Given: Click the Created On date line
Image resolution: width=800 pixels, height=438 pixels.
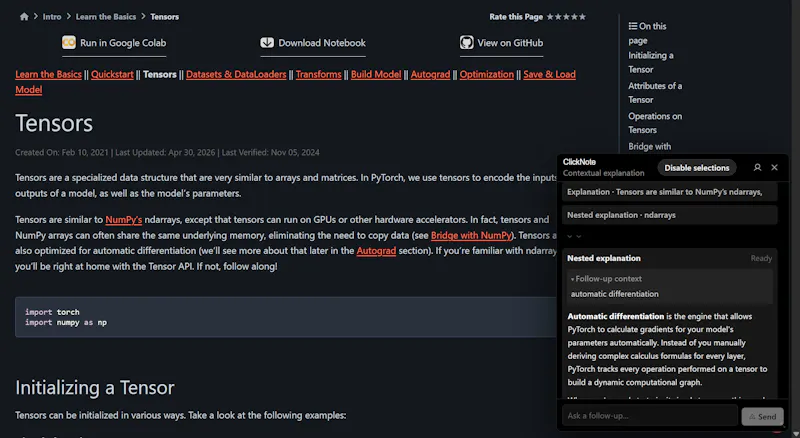Looking at the screenshot, I should coord(167,152).
